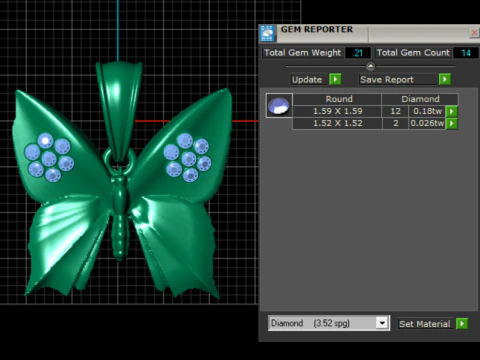Click green arrow for 1.59 X 1.59 row
Screen dimensions: 480x360
(x=452, y=111)
